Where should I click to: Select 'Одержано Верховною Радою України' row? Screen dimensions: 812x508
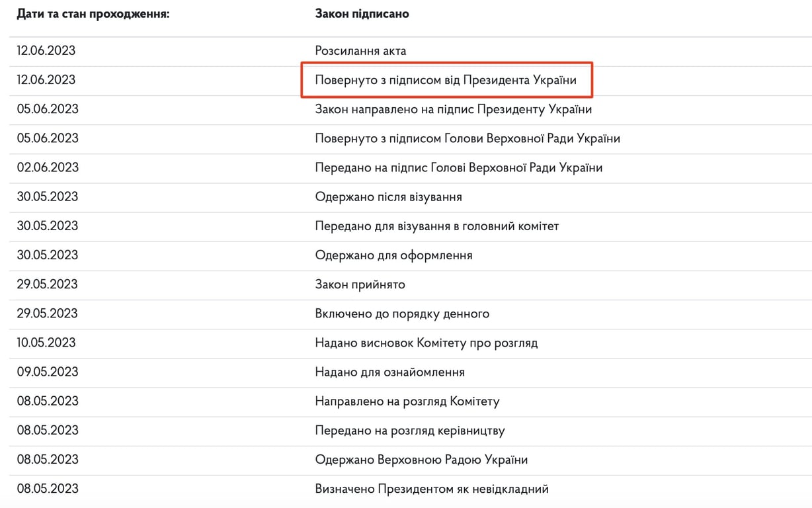click(421, 460)
